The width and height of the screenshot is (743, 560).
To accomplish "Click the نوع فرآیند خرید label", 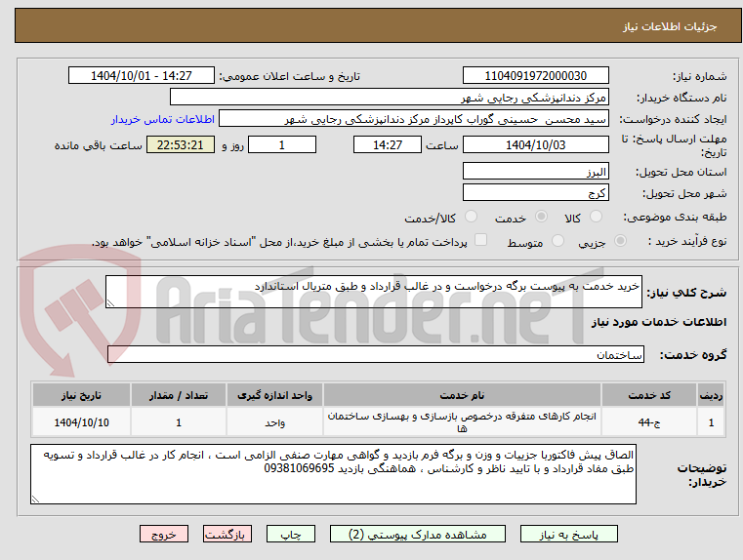I will click(687, 241).
